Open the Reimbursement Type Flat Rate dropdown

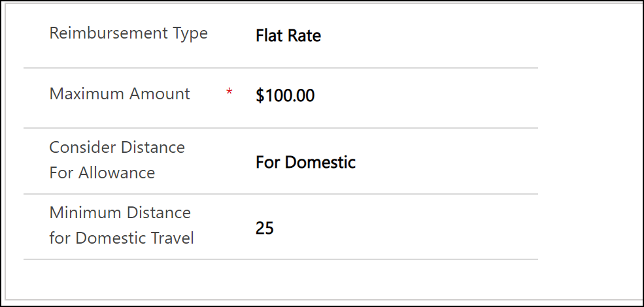[288, 35]
